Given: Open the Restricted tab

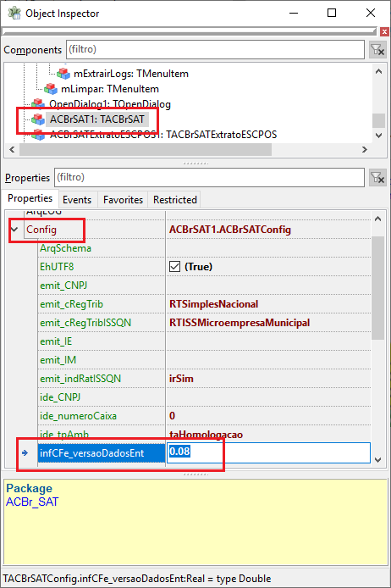Looking at the screenshot, I should click(x=175, y=199).
